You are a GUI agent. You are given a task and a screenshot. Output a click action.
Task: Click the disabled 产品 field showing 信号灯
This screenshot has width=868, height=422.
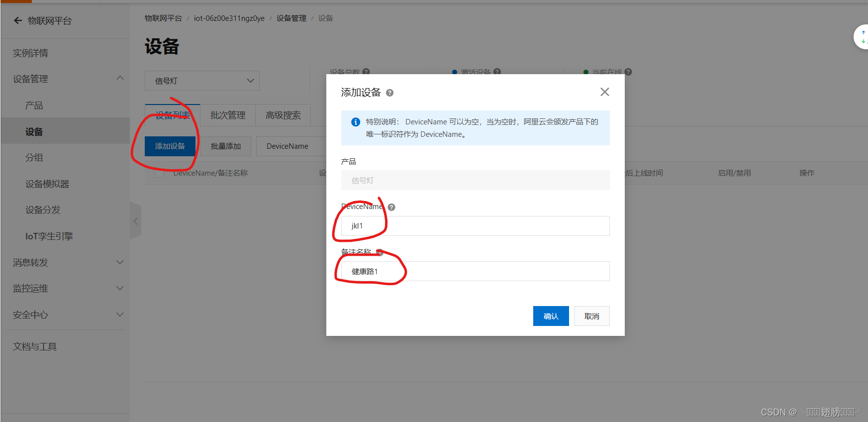pos(476,180)
